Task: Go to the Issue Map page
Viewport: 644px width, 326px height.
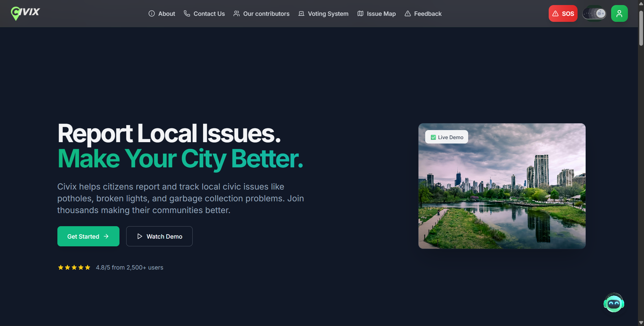Action: (381, 14)
